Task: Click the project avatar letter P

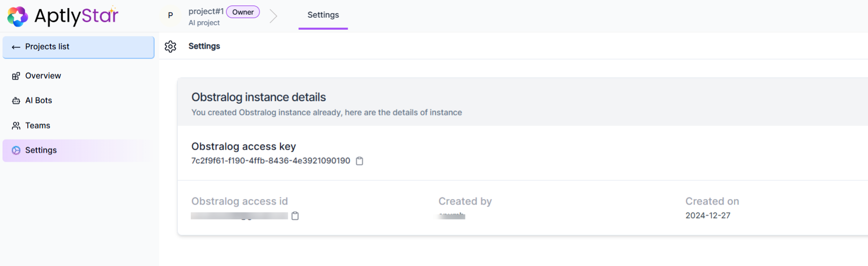Action: 170,16
